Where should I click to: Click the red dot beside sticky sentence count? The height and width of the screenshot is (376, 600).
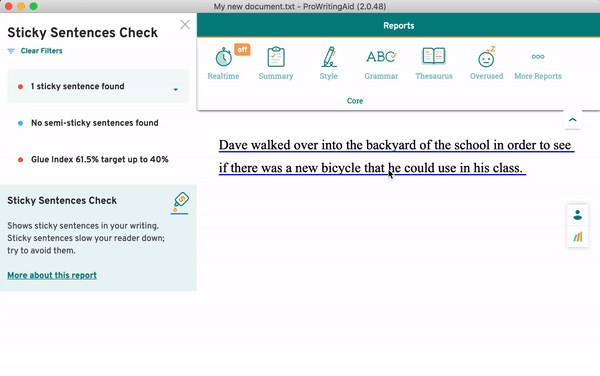[x=20, y=86]
